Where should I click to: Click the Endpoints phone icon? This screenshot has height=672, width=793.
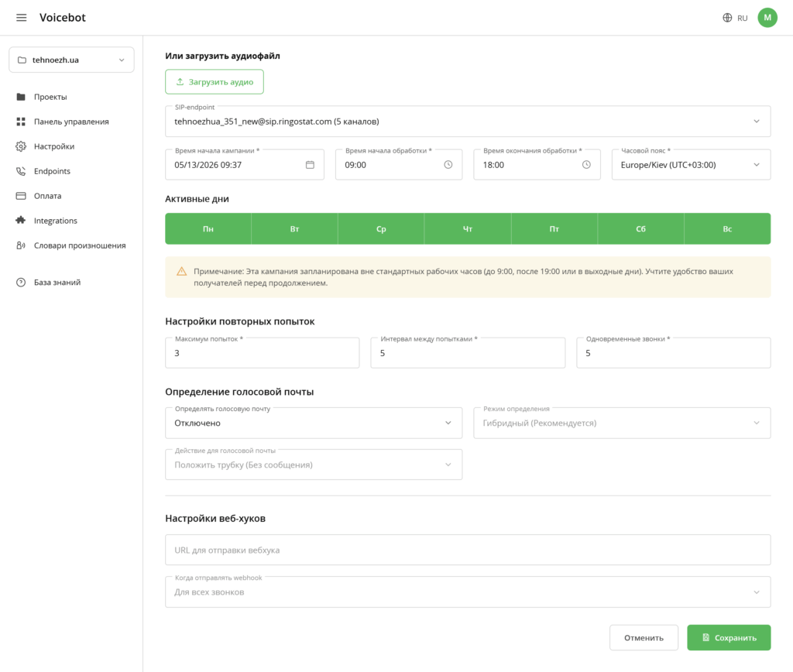pos(21,171)
